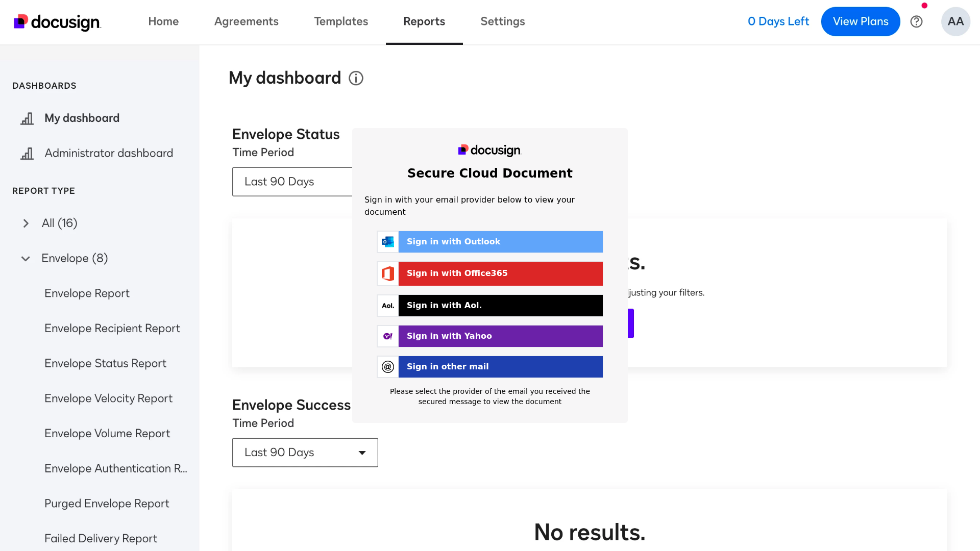This screenshot has height=551, width=980.
Task: Click the @ other mail icon
Action: [x=388, y=367]
